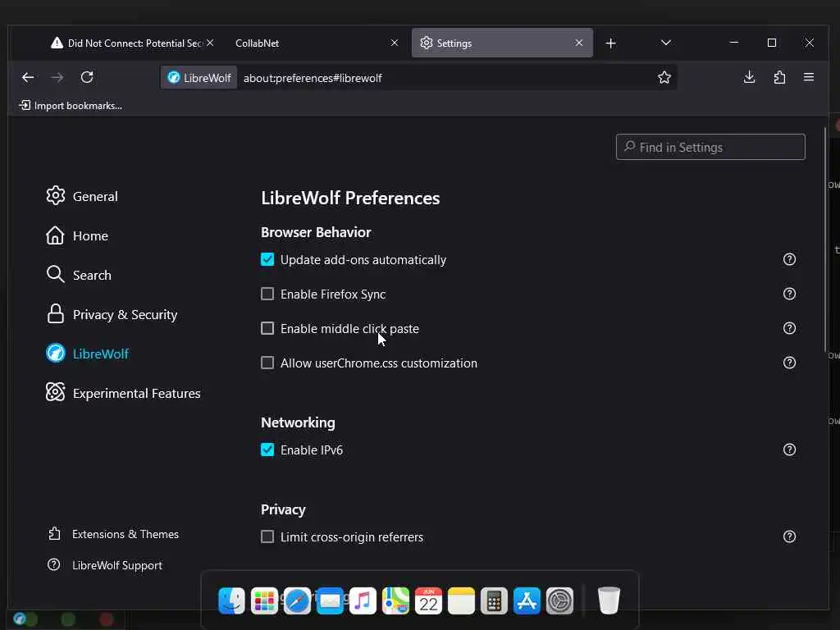
Task: Show help for middle click paste
Action: point(789,328)
